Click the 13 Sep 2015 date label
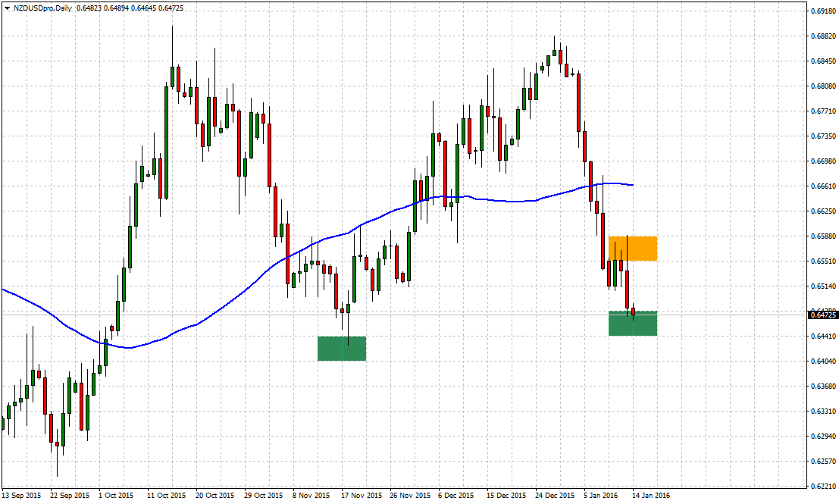 tap(21, 496)
